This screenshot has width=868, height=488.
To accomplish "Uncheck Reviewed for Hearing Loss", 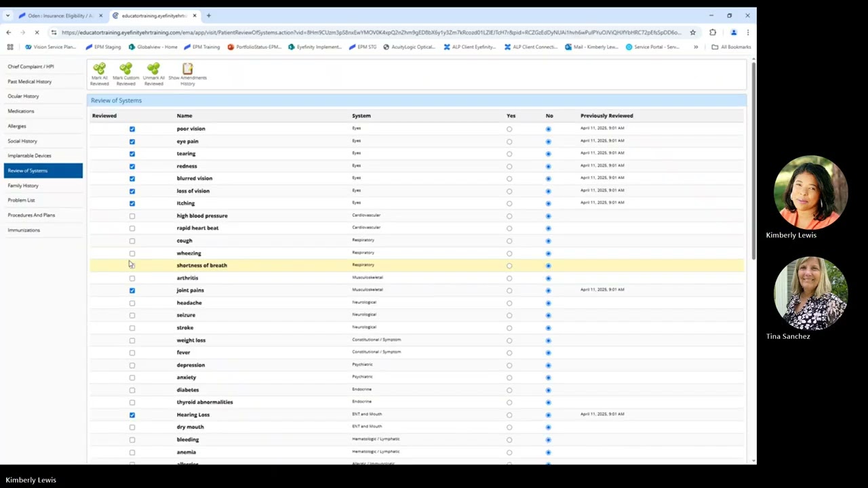I will pyautogui.click(x=132, y=415).
